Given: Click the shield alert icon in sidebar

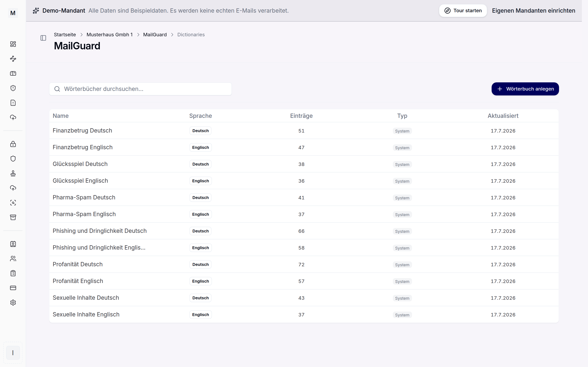Looking at the screenshot, I should 13,88.
